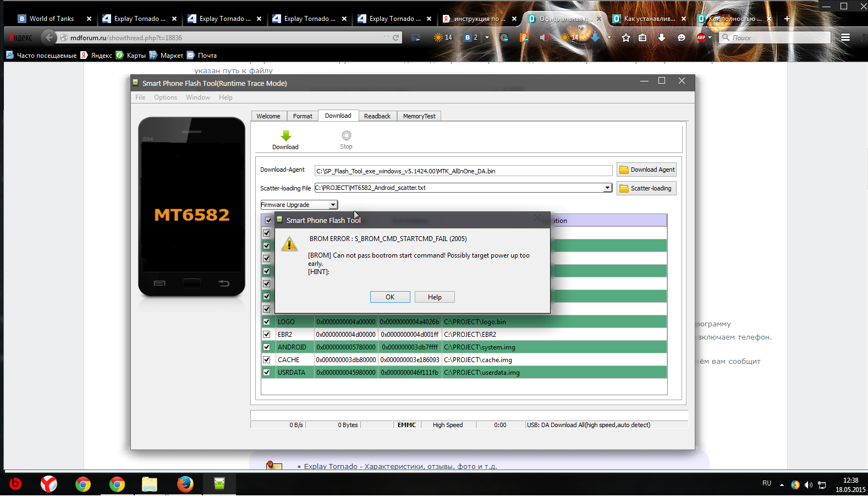Click the Scatter-loading folder button
868x497 pixels.
(x=646, y=188)
